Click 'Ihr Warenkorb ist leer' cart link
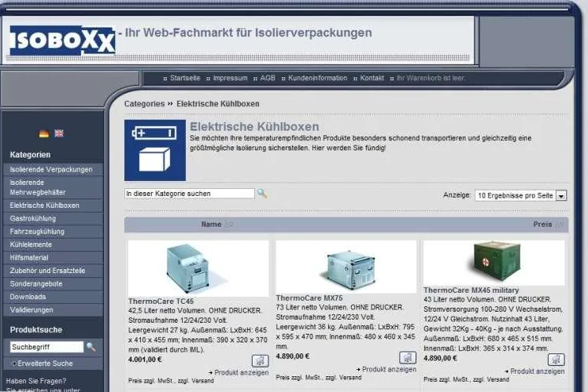The width and height of the screenshot is (588, 392). (431, 78)
